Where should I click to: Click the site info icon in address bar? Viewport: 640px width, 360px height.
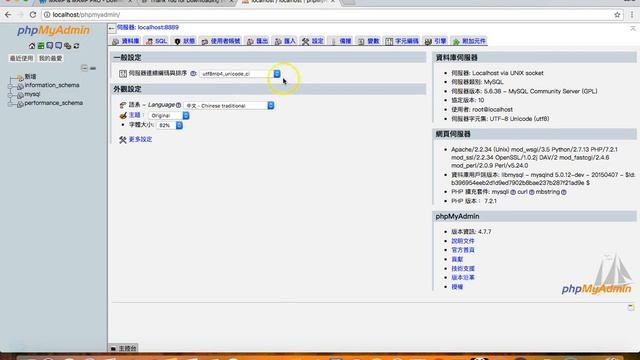coord(47,15)
